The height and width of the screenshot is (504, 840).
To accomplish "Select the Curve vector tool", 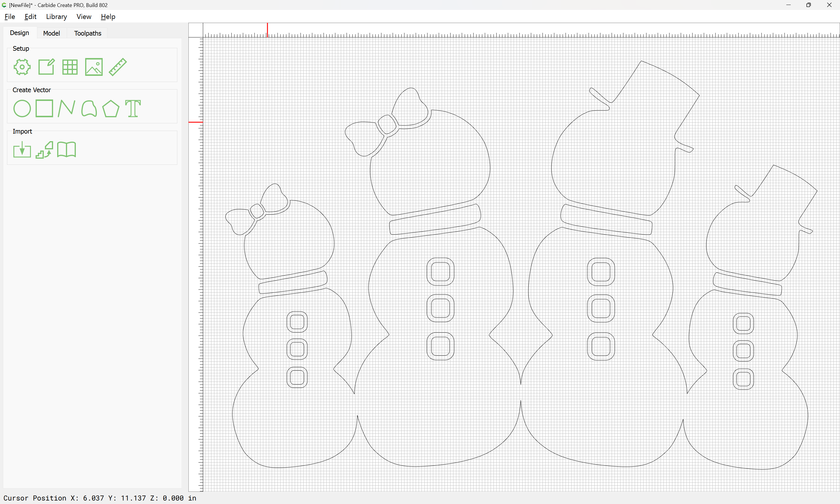I will pos(89,109).
